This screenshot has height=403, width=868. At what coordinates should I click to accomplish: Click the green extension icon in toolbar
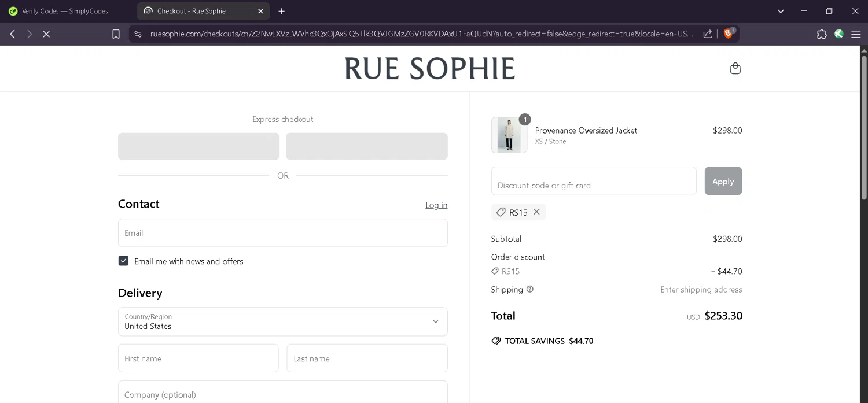point(839,34)
